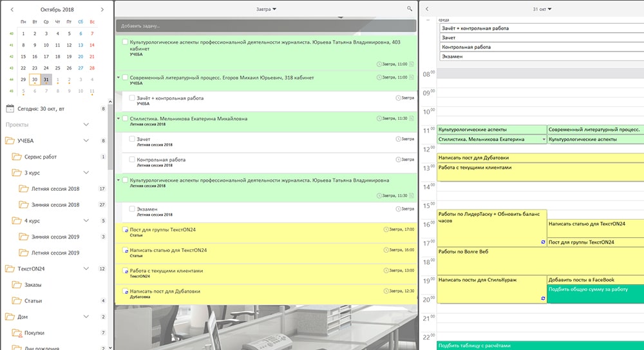The image size is (644, 350).
Task: Open the '31 окт' date dropdown
Action: tap(542, 9)
